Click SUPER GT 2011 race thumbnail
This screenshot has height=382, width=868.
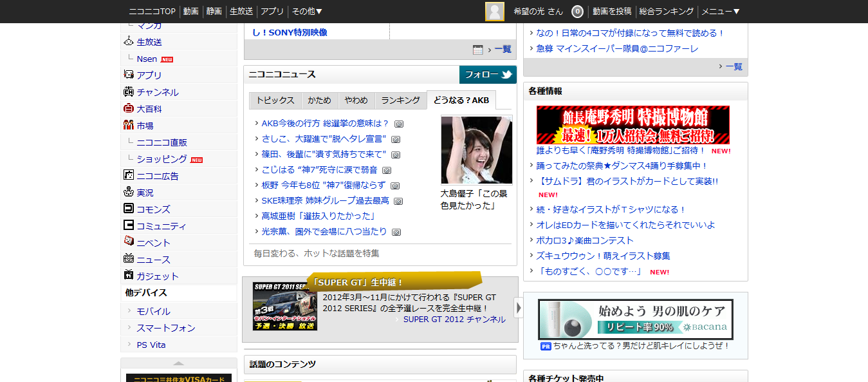(x=285, y=307)
